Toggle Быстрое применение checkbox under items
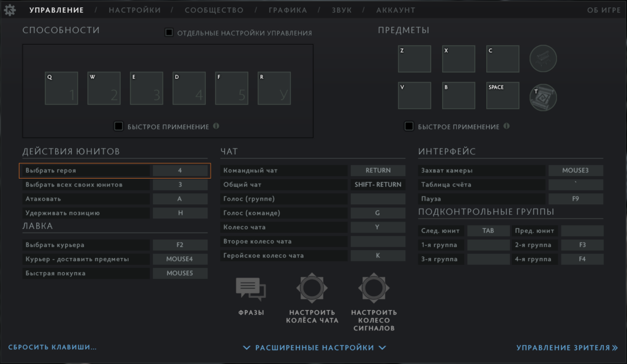 tap(409, 126)
